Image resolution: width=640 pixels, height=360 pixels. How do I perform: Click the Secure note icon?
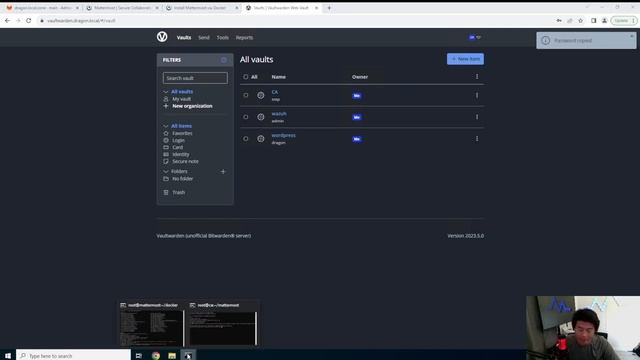[x=166, y=162]
